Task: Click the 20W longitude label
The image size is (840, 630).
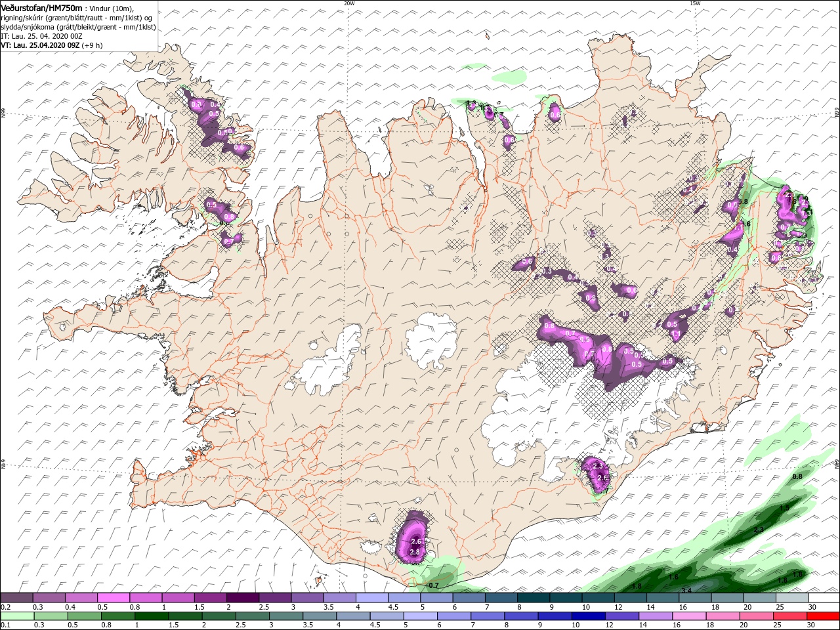Action: [349, 3]
